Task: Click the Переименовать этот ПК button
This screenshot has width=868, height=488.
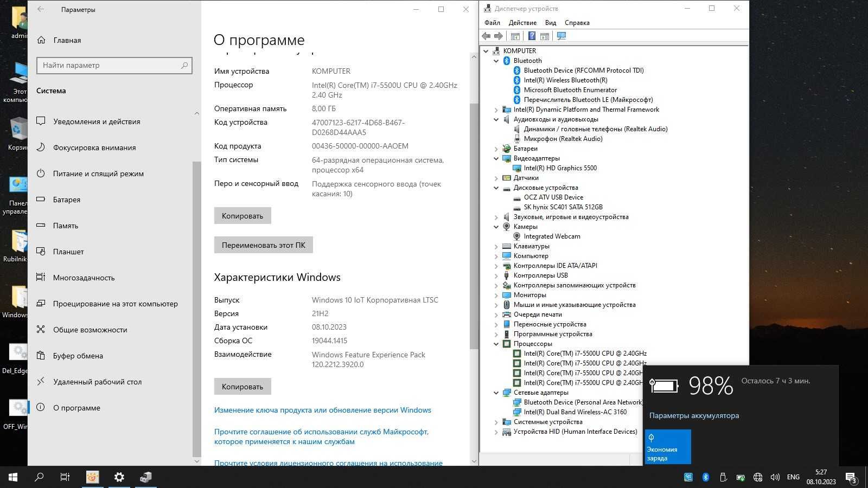Action: click(x=263, y=245)
